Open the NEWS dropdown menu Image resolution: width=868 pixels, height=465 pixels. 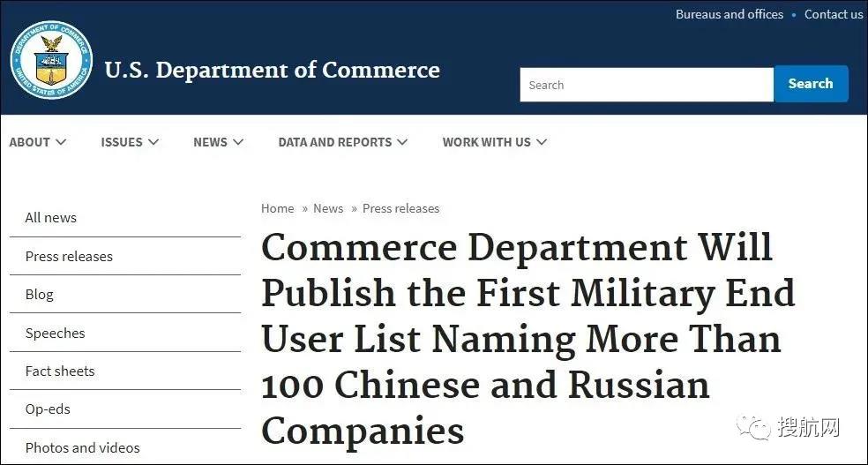click(x=218, y=142)
